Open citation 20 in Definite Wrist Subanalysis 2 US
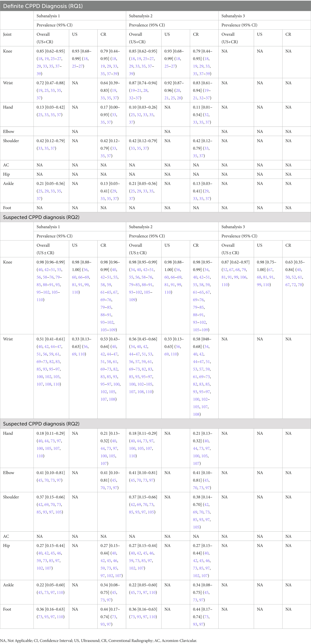Image resolution: width=311 pixels, height=644 pixels. [178, 90]
